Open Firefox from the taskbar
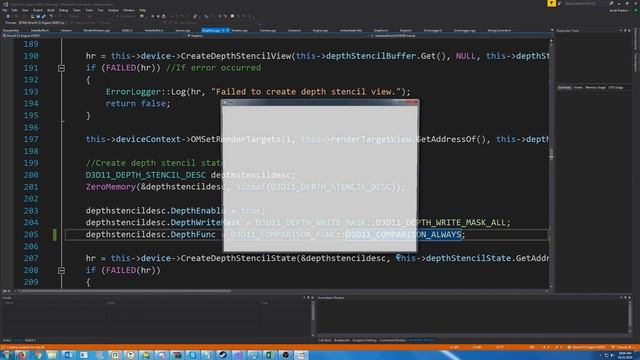 (22, 355)
